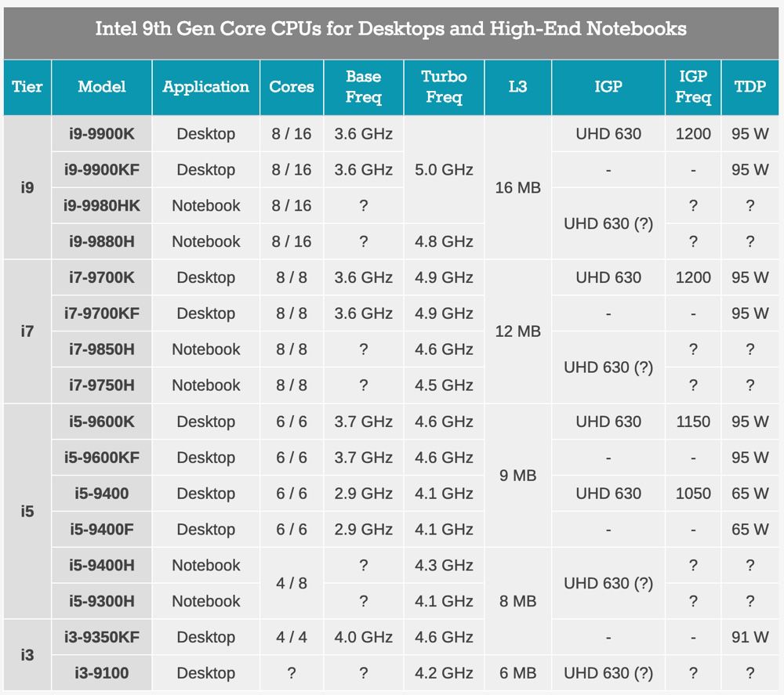Click the '6 MB' L3 cache cell
The width and height of the screenshot is (784, 695).
pyautogui.click(x=518, y=673)
